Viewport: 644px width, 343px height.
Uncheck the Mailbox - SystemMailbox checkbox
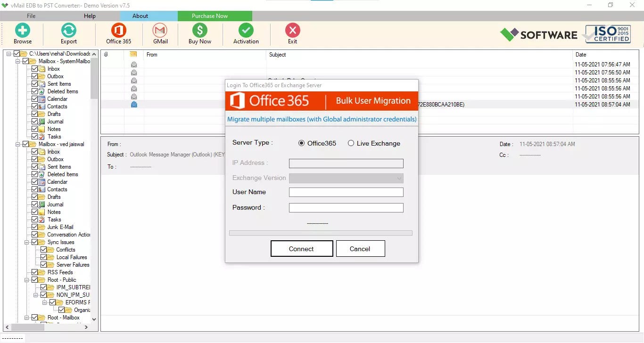[x=26, y=61]
